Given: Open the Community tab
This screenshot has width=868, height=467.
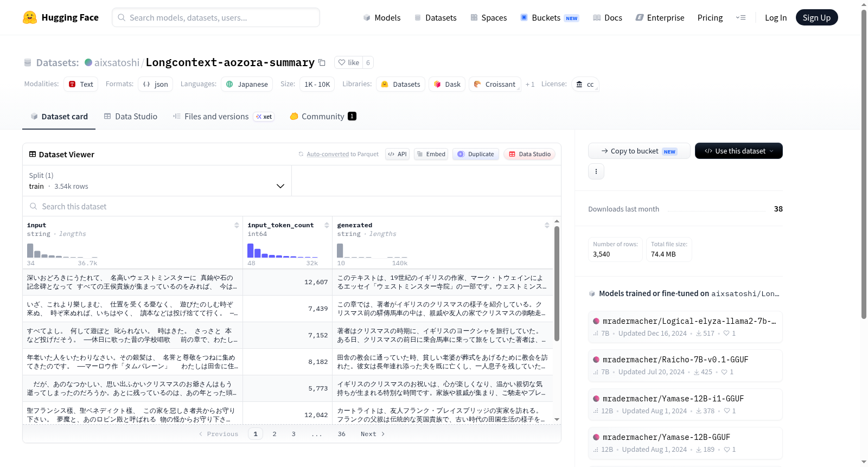Looking at the screenshot, I should point(323,117).
